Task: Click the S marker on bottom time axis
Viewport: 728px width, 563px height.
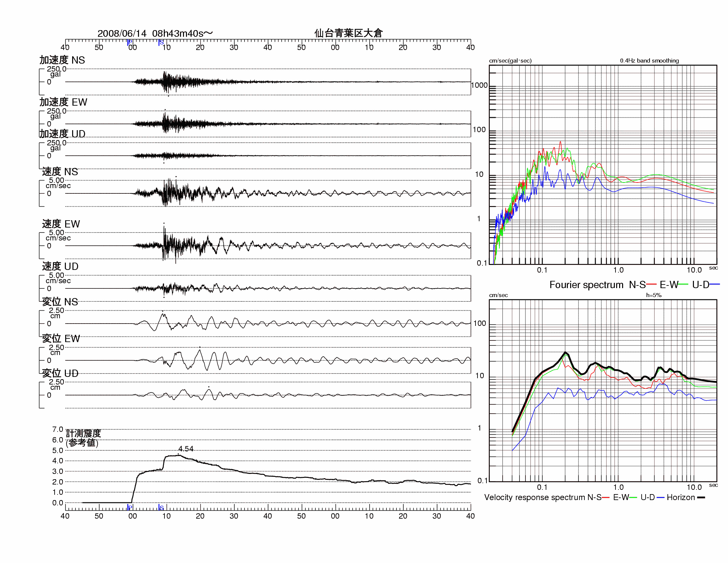Action: (x=161, y=507)
